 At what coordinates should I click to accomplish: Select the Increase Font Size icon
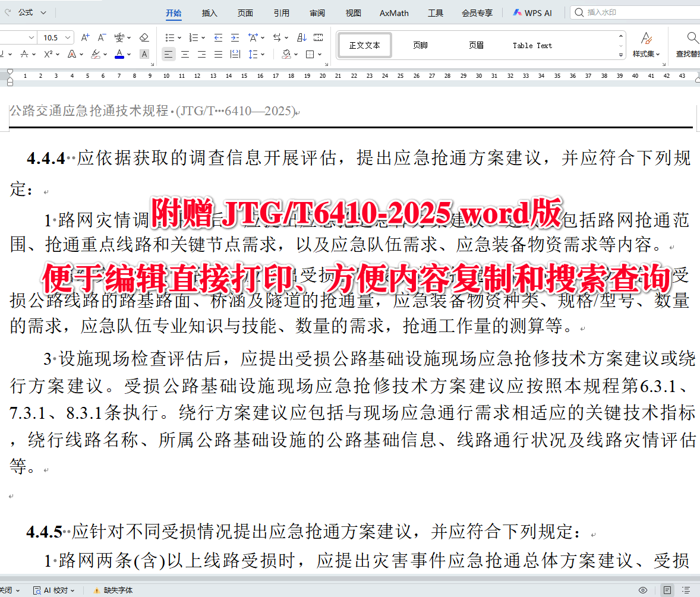85,37
